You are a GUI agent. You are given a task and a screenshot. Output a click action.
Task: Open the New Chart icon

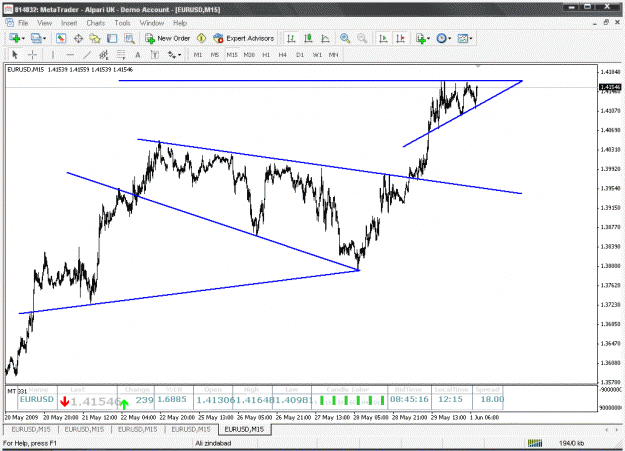14,38
